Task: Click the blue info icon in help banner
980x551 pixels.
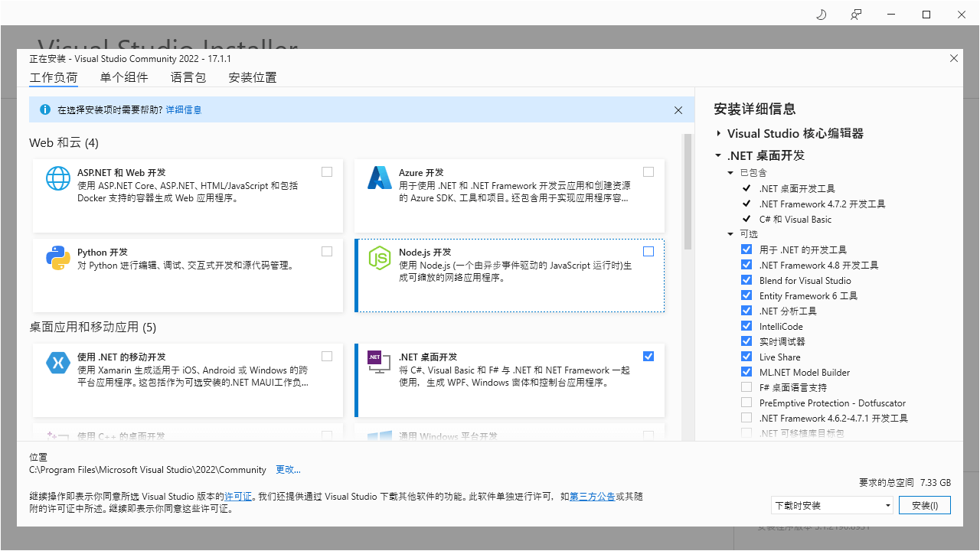Action: [x=44, y=109]
